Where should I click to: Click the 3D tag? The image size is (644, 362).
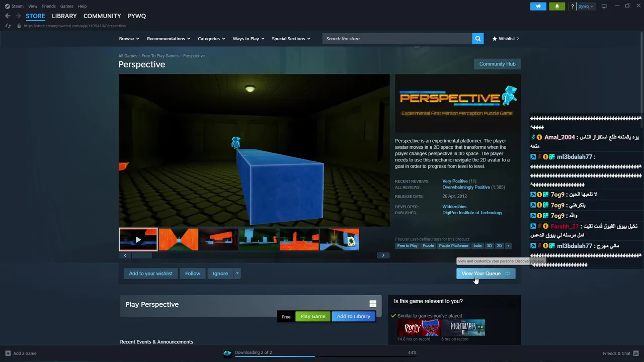point(489,246)
